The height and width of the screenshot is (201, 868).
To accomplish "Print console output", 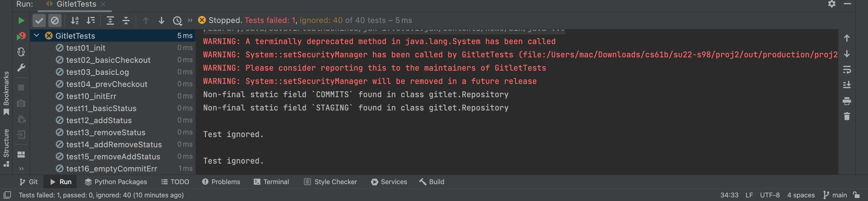I will tap(846, 101).
